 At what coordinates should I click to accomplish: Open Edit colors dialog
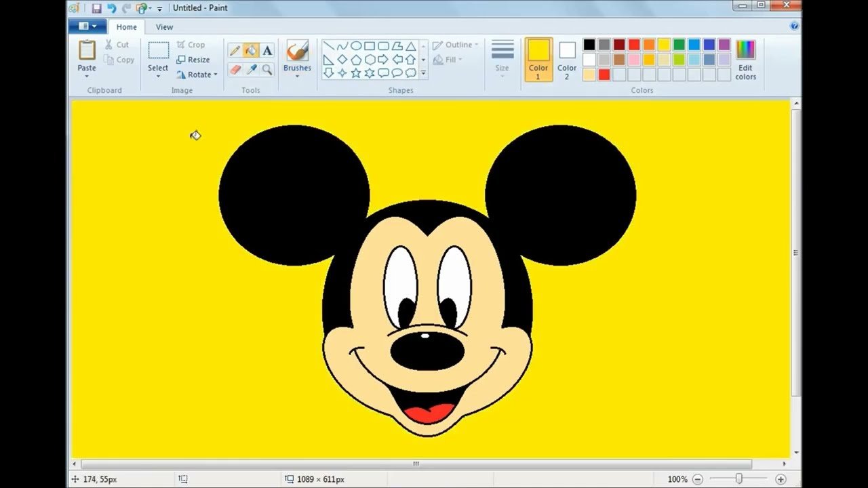(745, 60)
